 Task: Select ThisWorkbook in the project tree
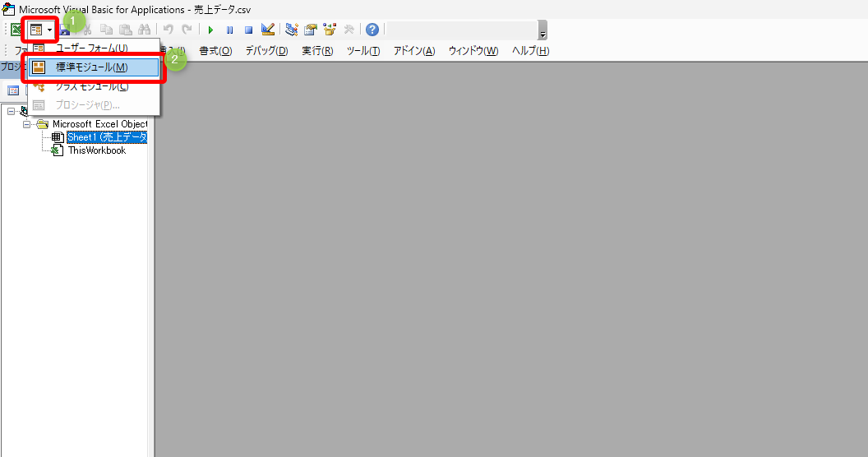[x=97, y=150]
